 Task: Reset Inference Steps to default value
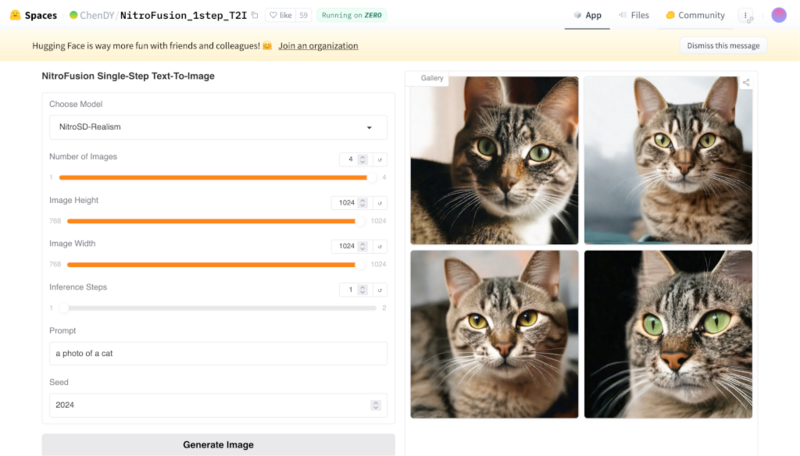pos(380,290)
